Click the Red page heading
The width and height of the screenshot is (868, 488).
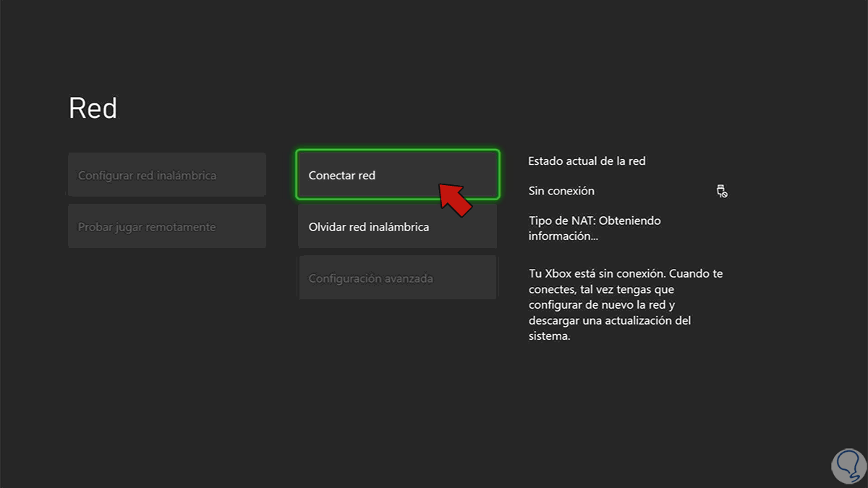pos(93,108)
